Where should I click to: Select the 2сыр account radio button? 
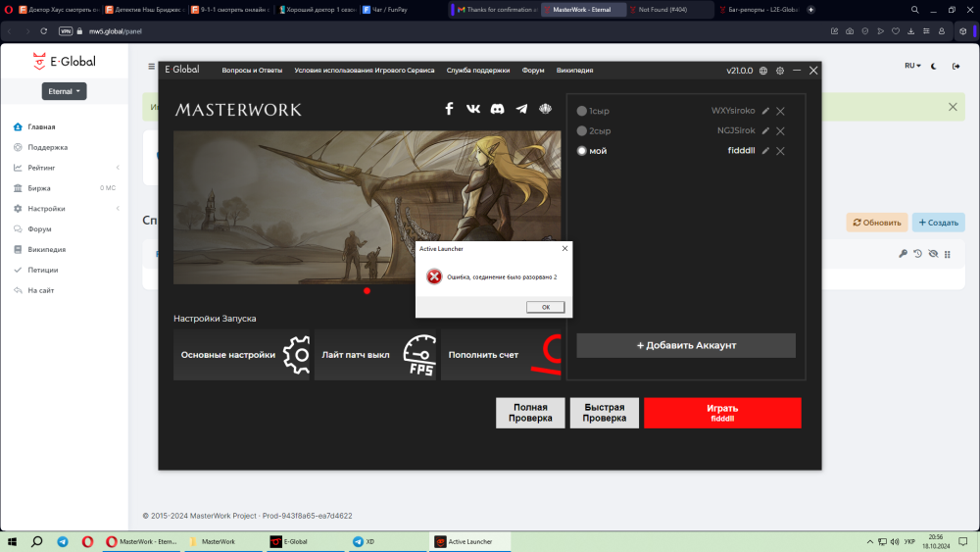point(582,131)
